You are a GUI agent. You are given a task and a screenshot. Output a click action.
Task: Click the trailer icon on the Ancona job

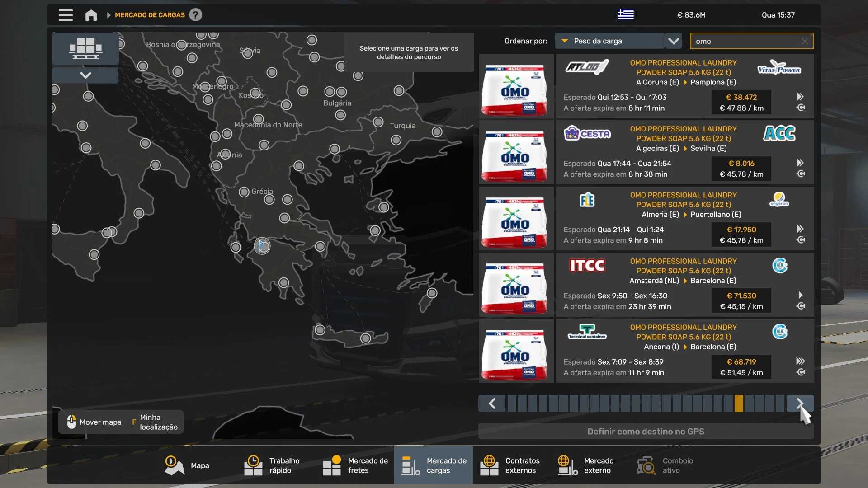point(801,372)
